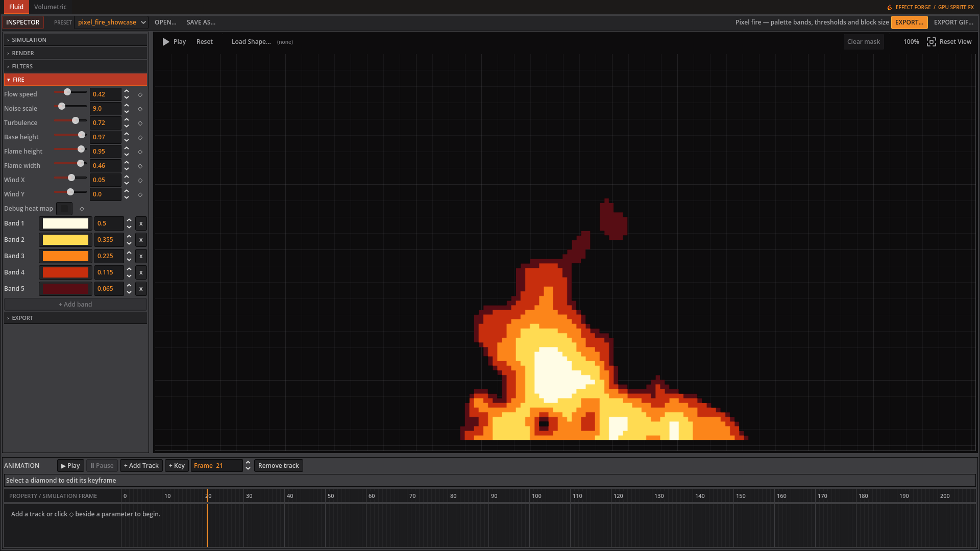Click the + Add Track button
Viewport: 980px width, 551px height.
tap(141, 466)
